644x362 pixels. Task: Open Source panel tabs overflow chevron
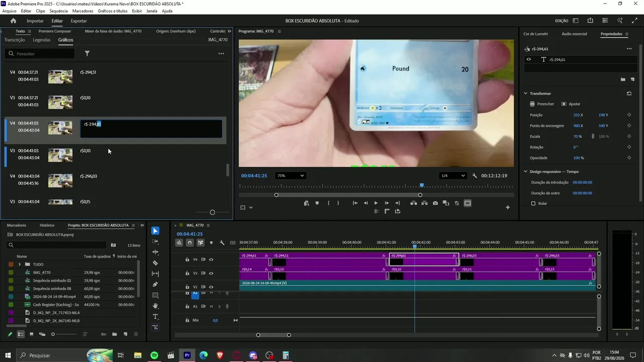click(229, 31)
